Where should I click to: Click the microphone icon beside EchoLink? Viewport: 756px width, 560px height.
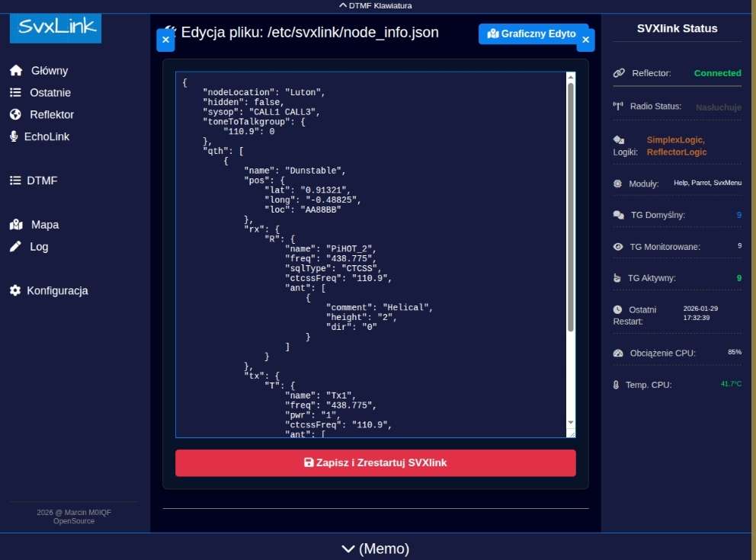(x=14, y=137)
